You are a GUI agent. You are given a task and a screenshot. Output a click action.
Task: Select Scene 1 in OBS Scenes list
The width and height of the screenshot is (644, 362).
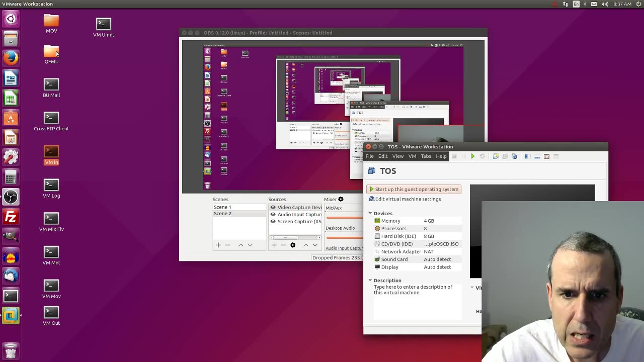[239, 207]
